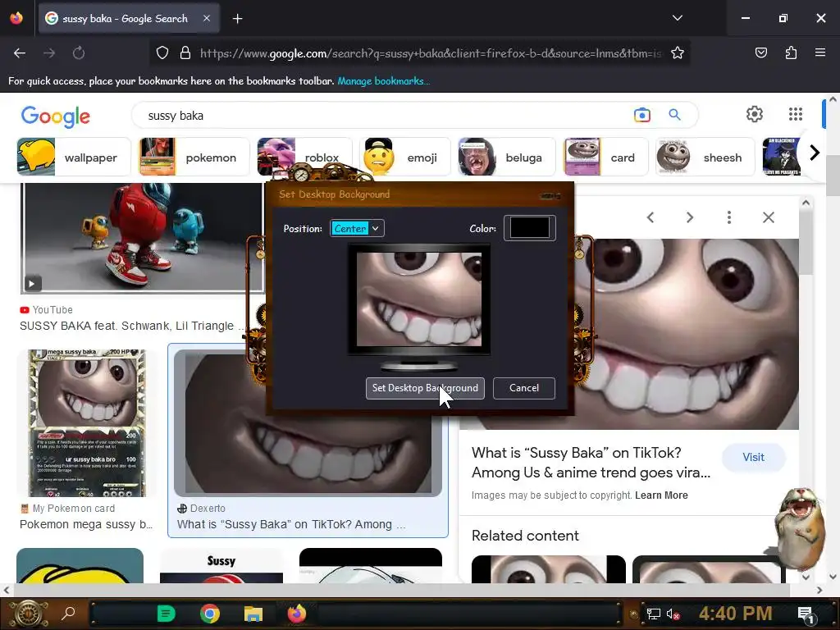Click the Google logo
The image size is (840, 630).
point(56,116)
